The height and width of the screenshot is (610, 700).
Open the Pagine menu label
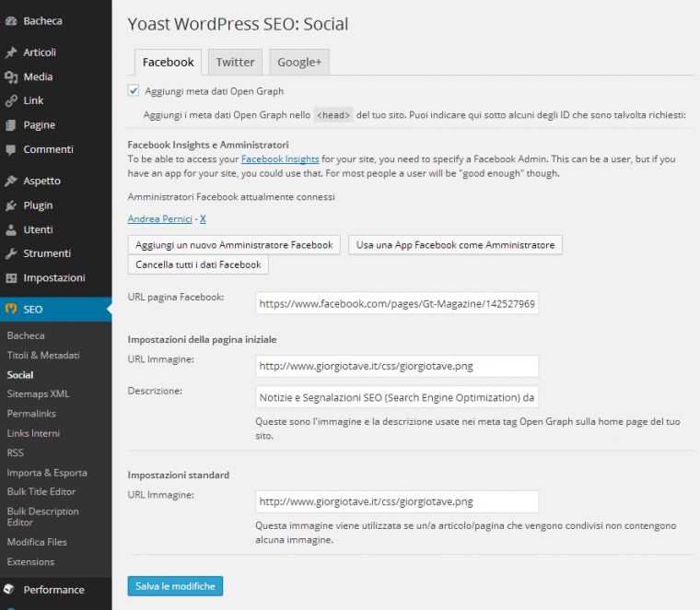click(x=40, y=125)
